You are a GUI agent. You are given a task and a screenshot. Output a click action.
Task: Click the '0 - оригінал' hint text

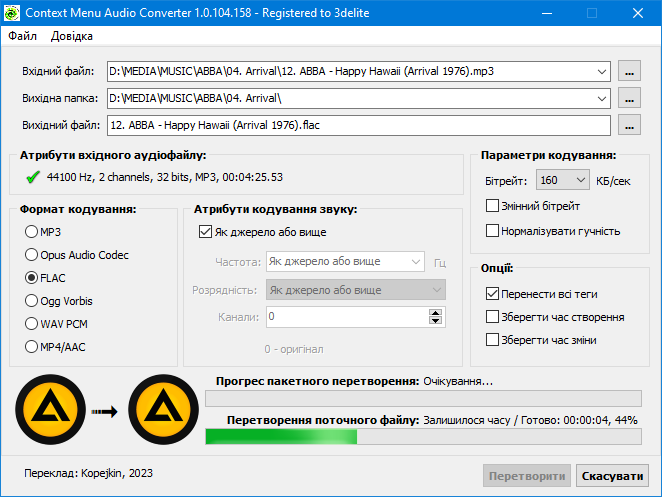(294, 349)
